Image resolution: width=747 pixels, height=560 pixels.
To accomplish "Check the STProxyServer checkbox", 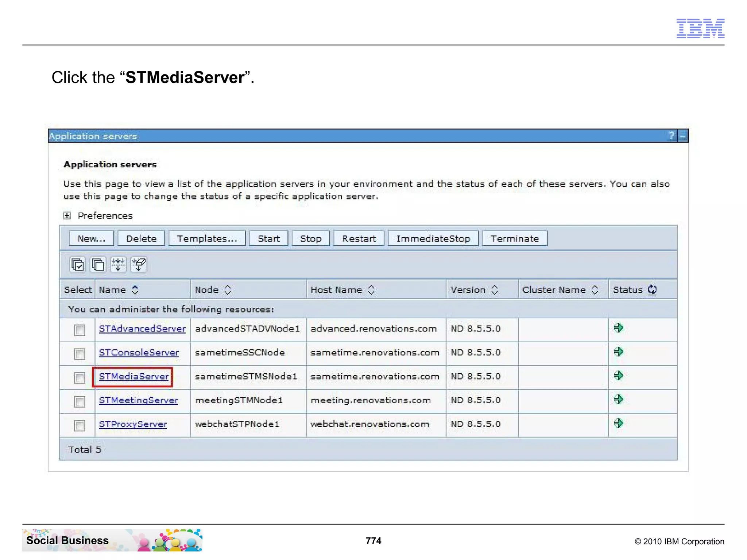I will [80, 425].
